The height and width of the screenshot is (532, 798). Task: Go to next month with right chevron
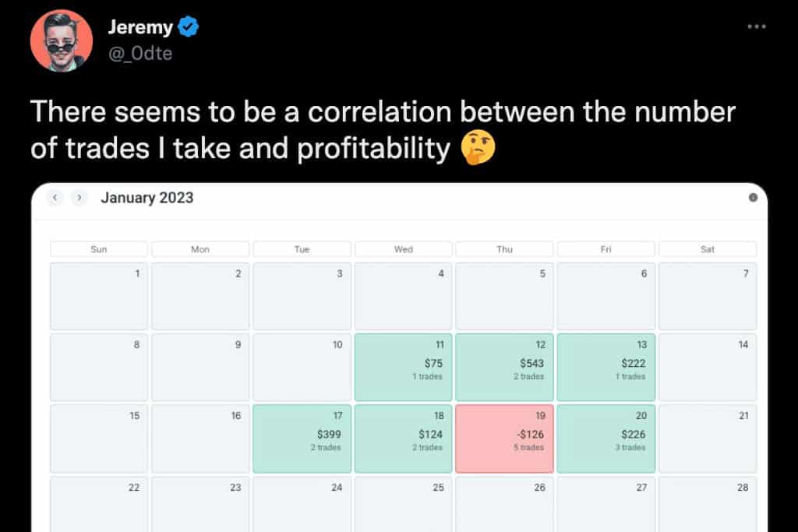tap(79, 198)
